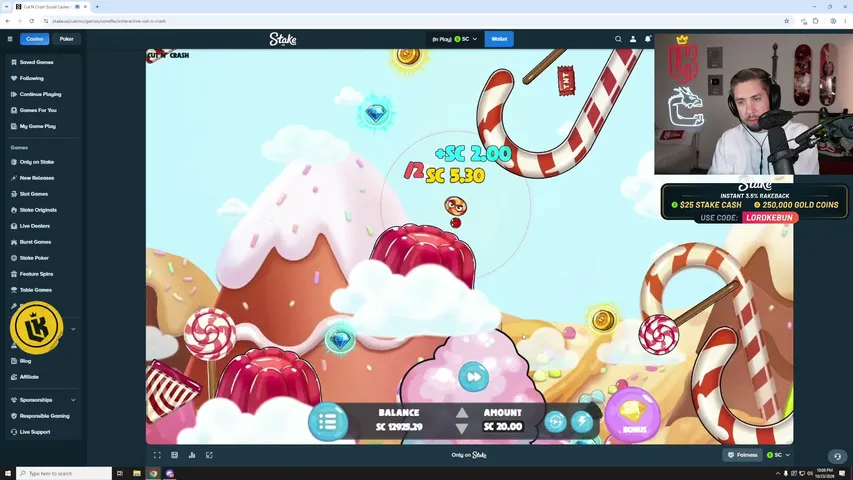Open the taskbar clock and date
Viewport: 853px width, 480px height.
[825, 473]
